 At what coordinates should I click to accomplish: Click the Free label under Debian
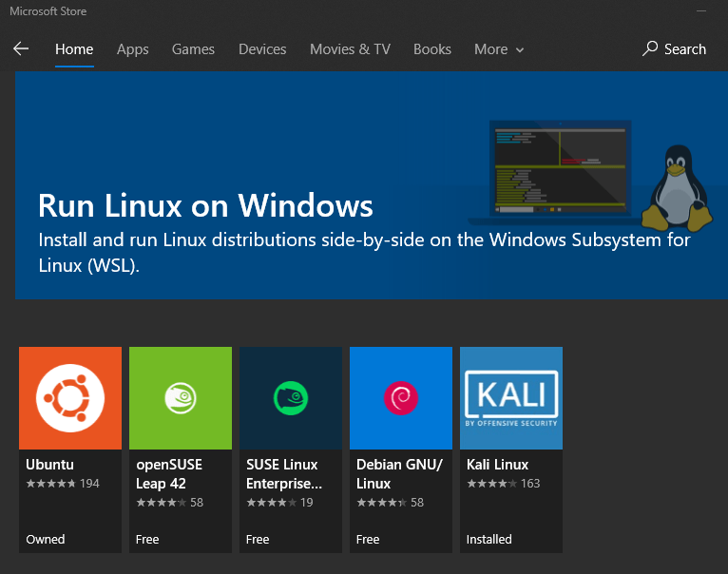(x=368, y=539)
